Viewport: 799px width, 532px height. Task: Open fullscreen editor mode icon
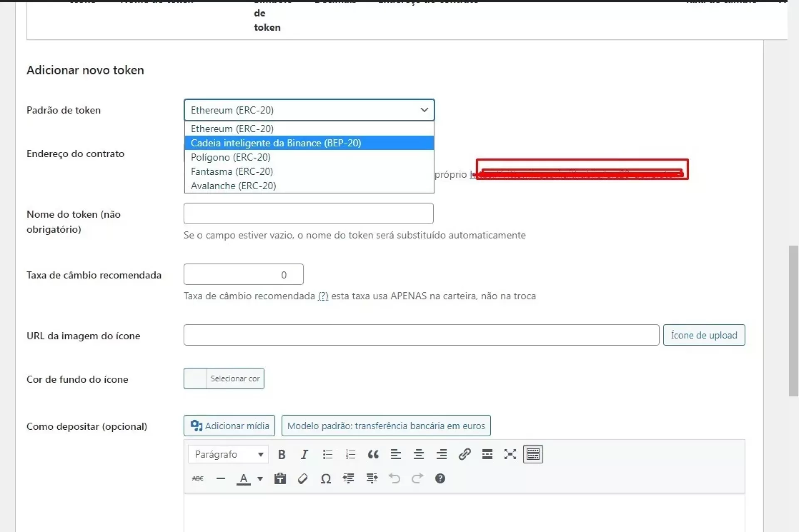(510, 454)
